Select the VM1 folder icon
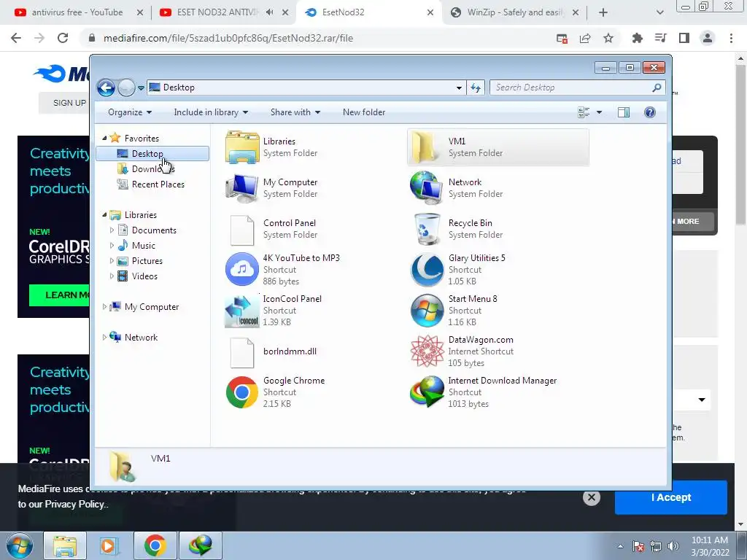Image resolution: width=747 pixels, height=560 pixels. [x=424, y=147]
